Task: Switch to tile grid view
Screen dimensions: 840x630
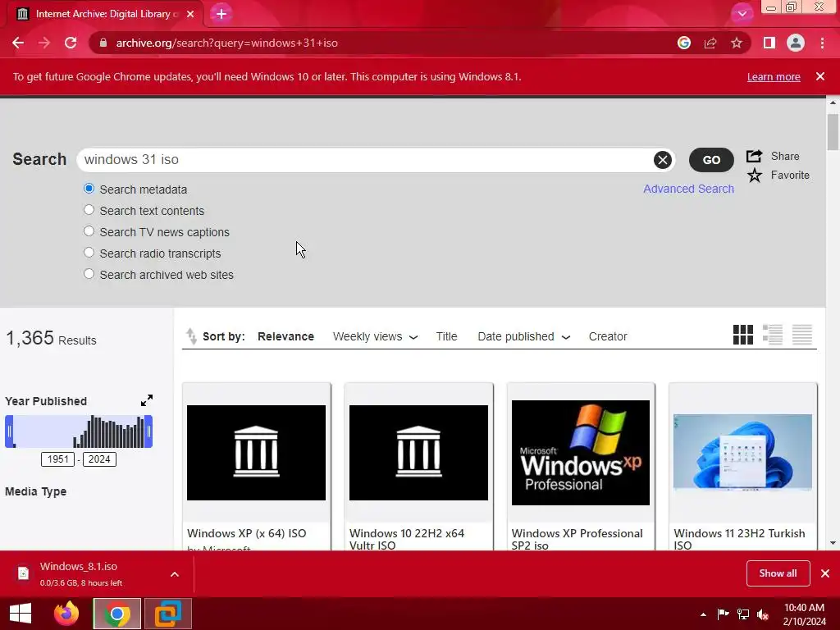Action: click(x=743, y=335)
